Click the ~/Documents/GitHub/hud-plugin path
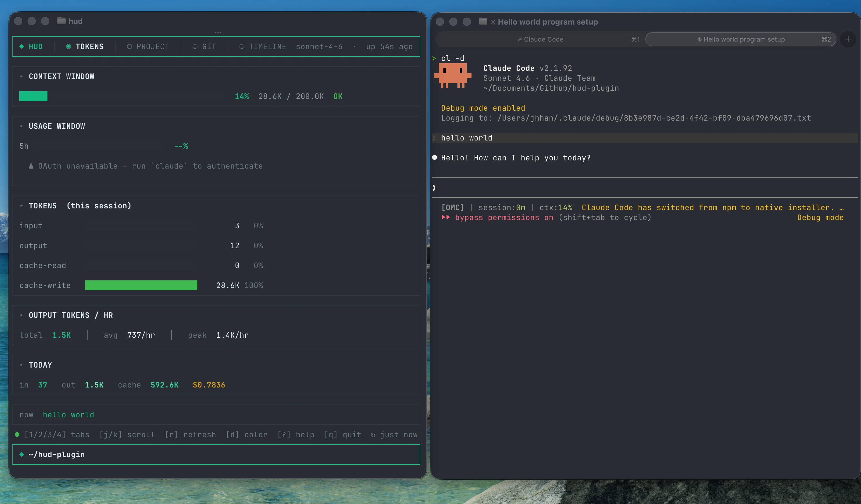Image resolution: width=861 pixels, height=504 pixels. [x=551, y=88]
